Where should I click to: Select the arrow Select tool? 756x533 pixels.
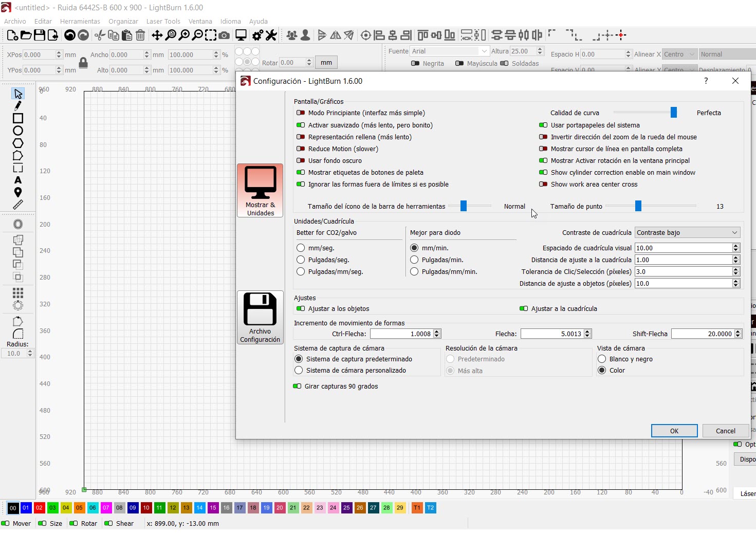[18, 94]
